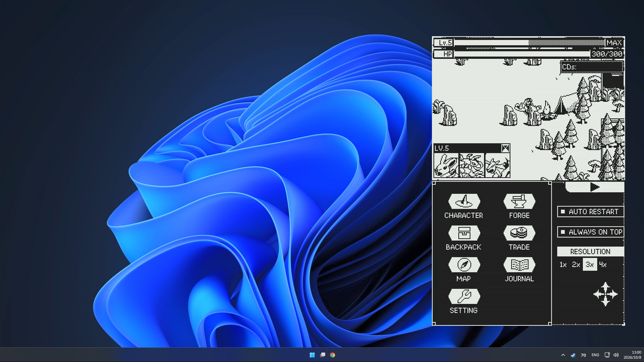Enable the Always On Top checkbox
Viewport: 644px width, 362px height.
(x=563, y=232)
